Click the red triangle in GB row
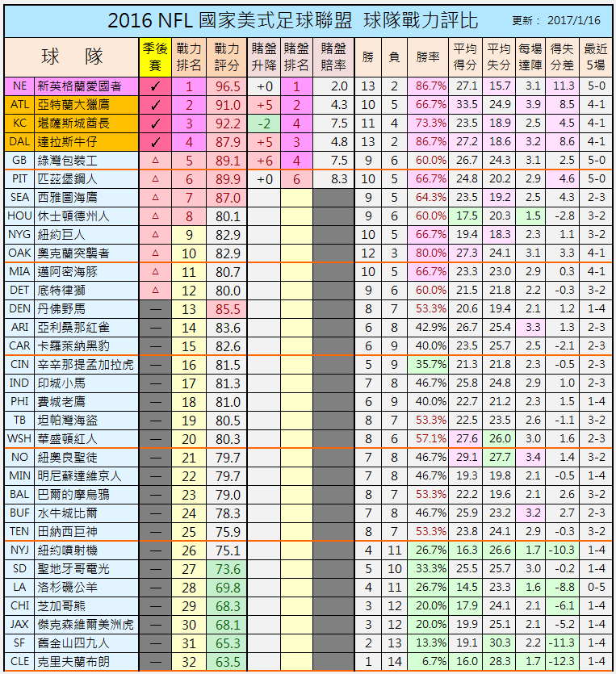616x674 pixels. tap(155, 161)
